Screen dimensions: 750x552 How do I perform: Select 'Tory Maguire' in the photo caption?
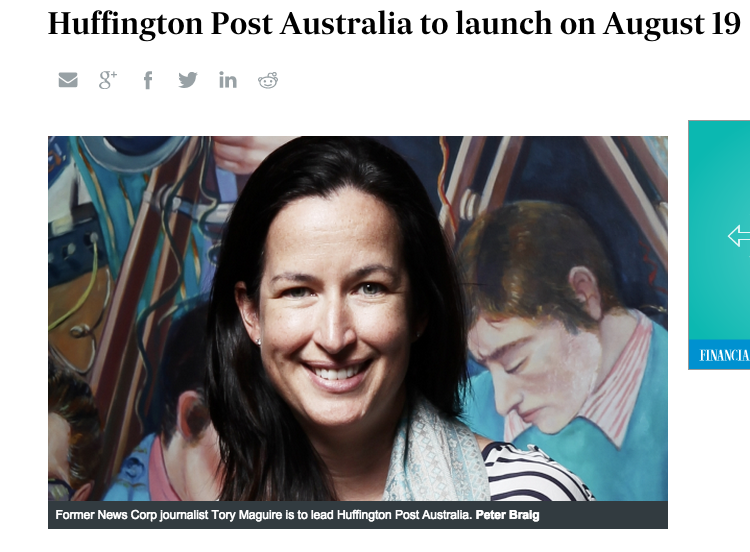(x=247, y=515)
